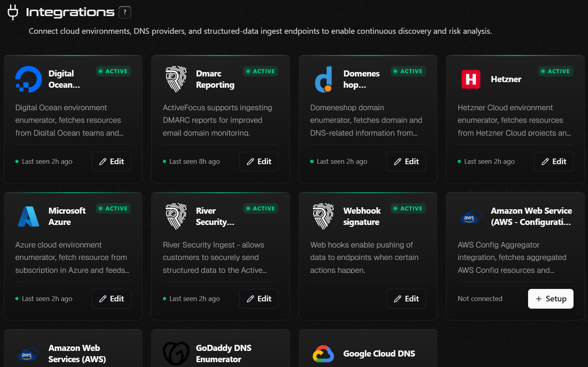Click the Google Cloud DNS logo

coord(324,354)
